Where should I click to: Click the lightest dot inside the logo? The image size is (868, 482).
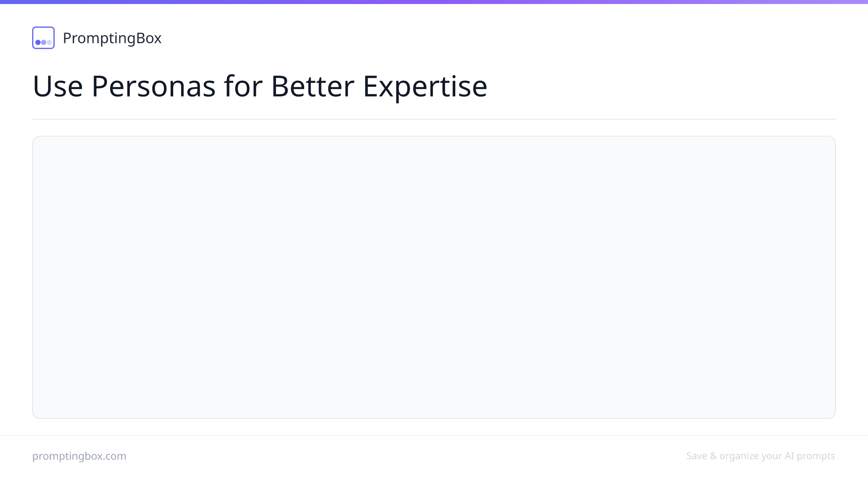coord(49,42)
